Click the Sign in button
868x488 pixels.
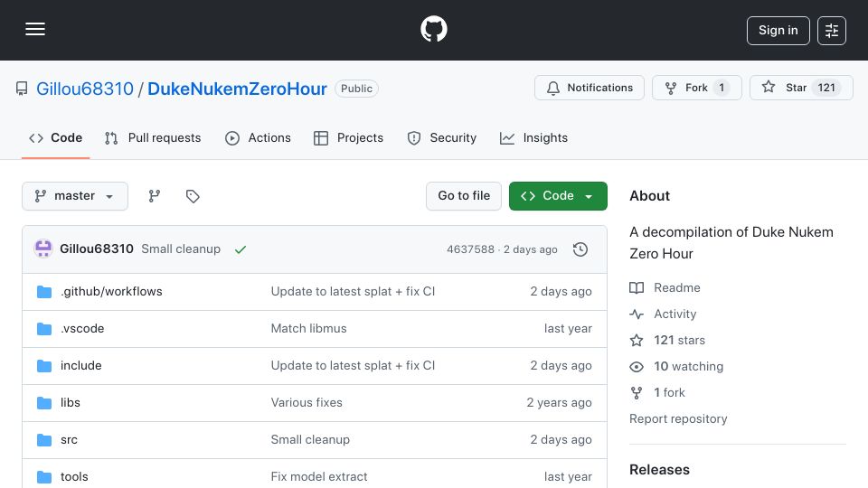click(778, 31)
